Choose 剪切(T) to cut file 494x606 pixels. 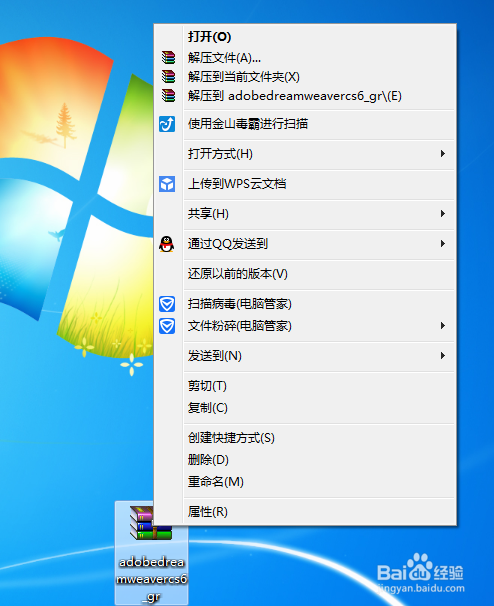(x=305, y=386)
